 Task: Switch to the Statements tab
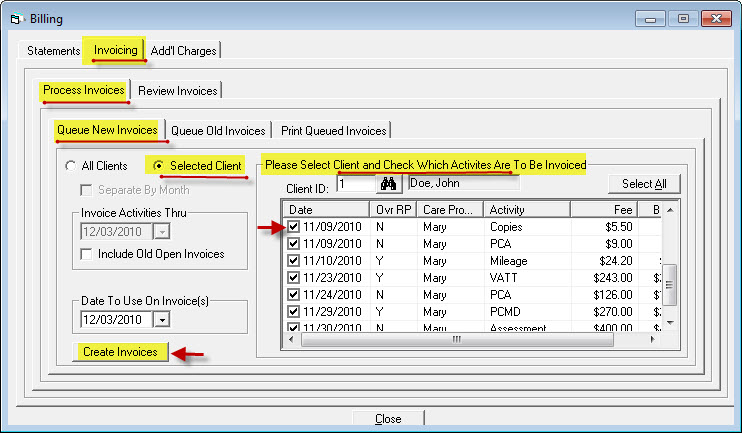point(54,51)
